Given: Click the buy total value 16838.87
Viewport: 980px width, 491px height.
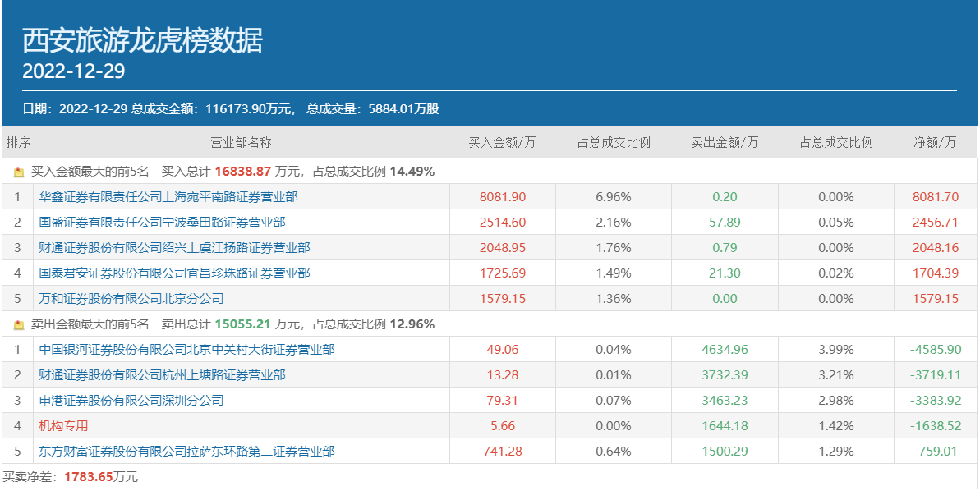Looking at the screenshot, I should tap(242, 172).
